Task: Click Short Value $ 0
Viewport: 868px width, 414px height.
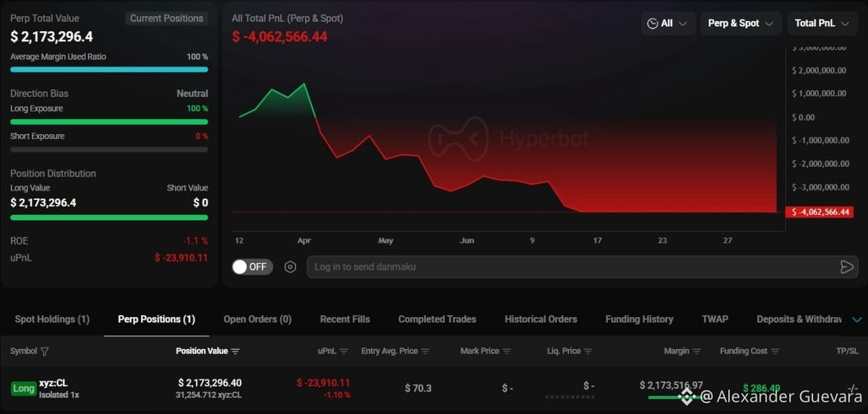Action: coord(201,203)
